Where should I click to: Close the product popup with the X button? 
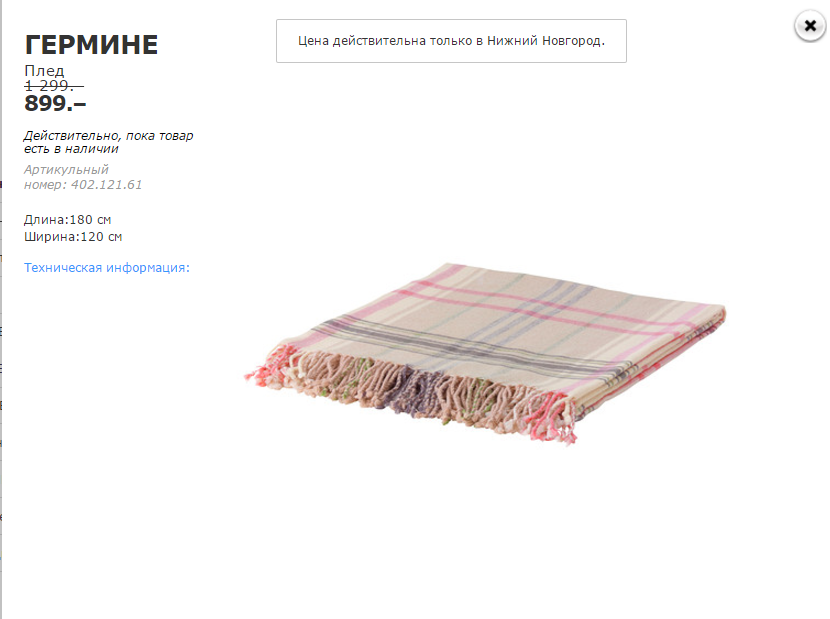(x=810, y=25)
